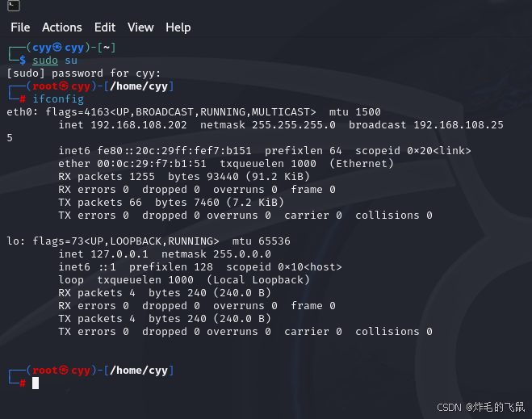The height and width of the screenshot is (419, 532).
Task: Open the Help menu
Action: click(178, 27)
